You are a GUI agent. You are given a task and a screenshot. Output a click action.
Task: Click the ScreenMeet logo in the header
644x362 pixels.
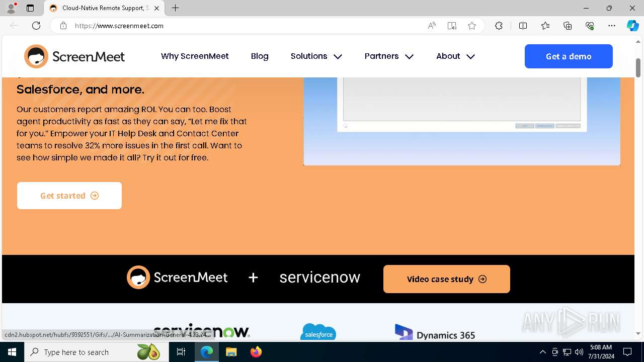[74, 56]
